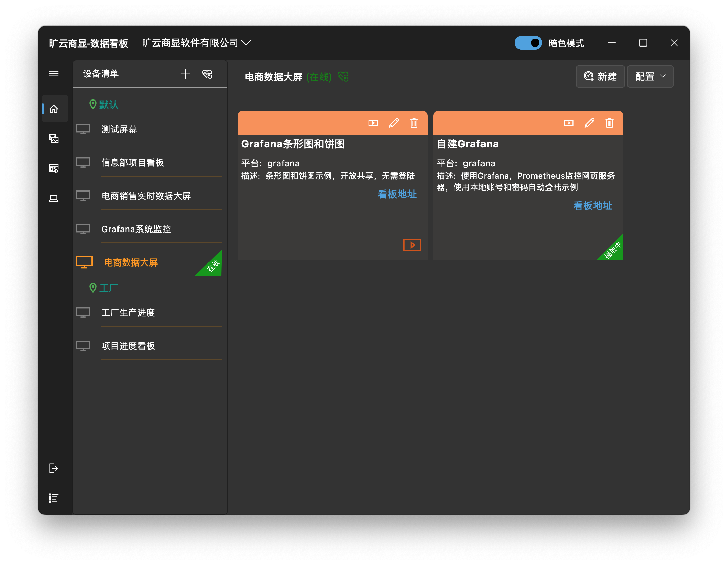Click the 新建 button
728x565 pixels.
click(x=600, y=76)
